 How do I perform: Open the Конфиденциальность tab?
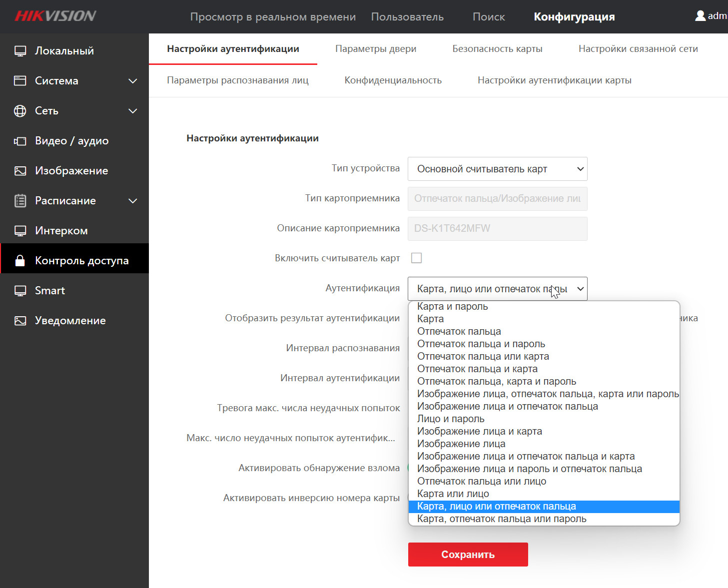pos(393,80)
